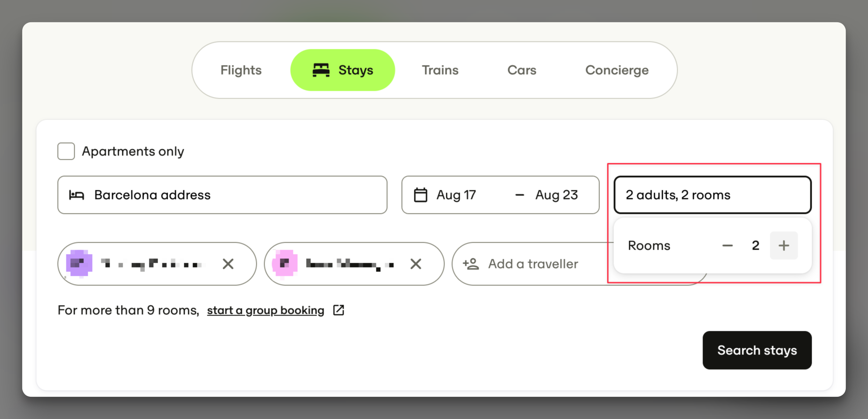Click the add-person icon
The width and height of the screenshot is (868, 419).
tap(471, 264)
